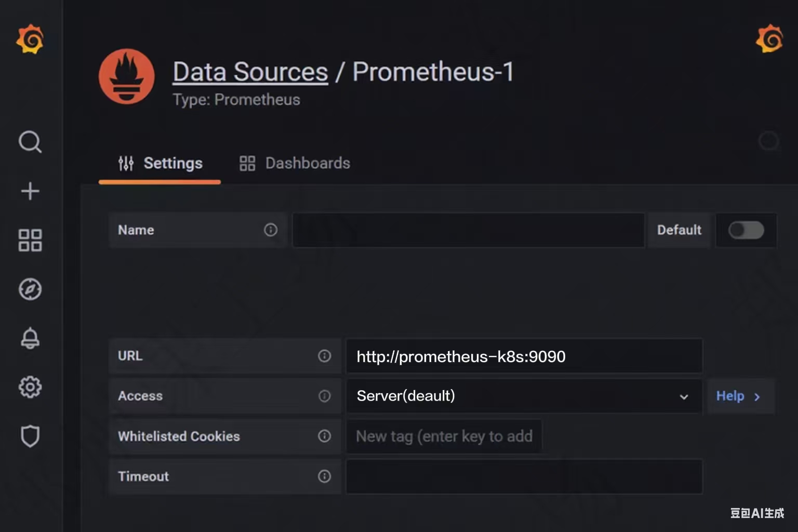The height and width of the screenshot is (532, 798).
Task: Show info tooltip for the Access field
Action: (x=324, y=396)
